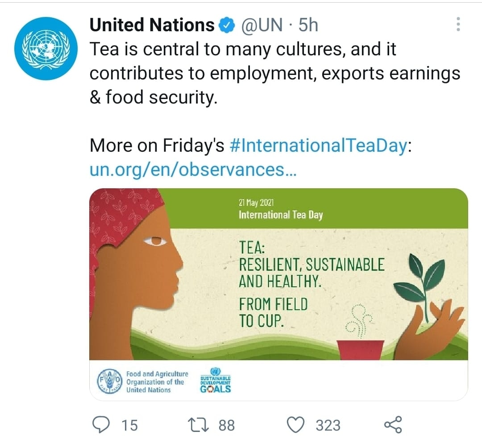
Task: Click the FAO logo in image
Action: coord(109,382)
